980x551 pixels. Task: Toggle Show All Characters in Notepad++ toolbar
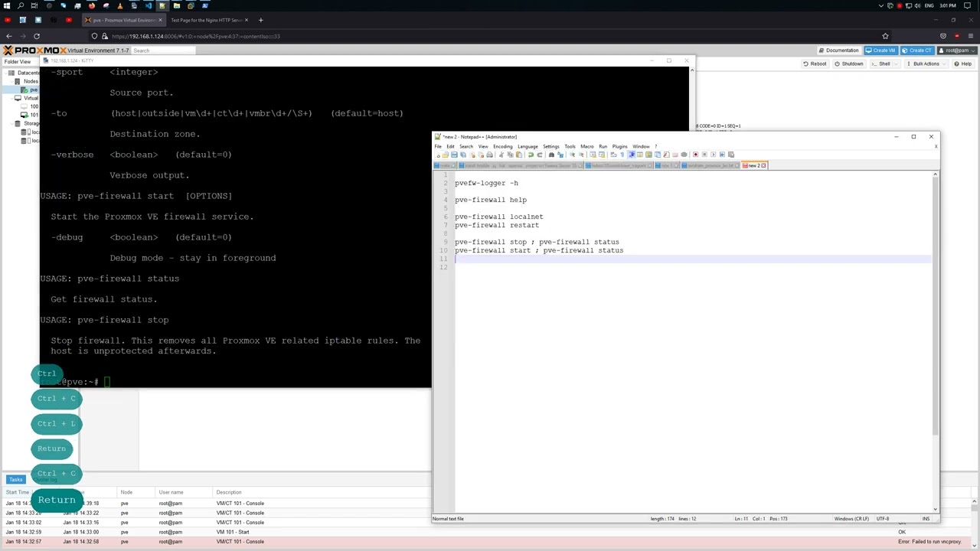tap(622, 155)
